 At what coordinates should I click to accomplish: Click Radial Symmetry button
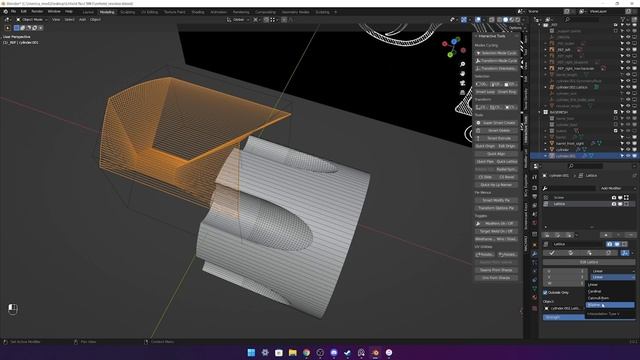(x=507, y=169)
